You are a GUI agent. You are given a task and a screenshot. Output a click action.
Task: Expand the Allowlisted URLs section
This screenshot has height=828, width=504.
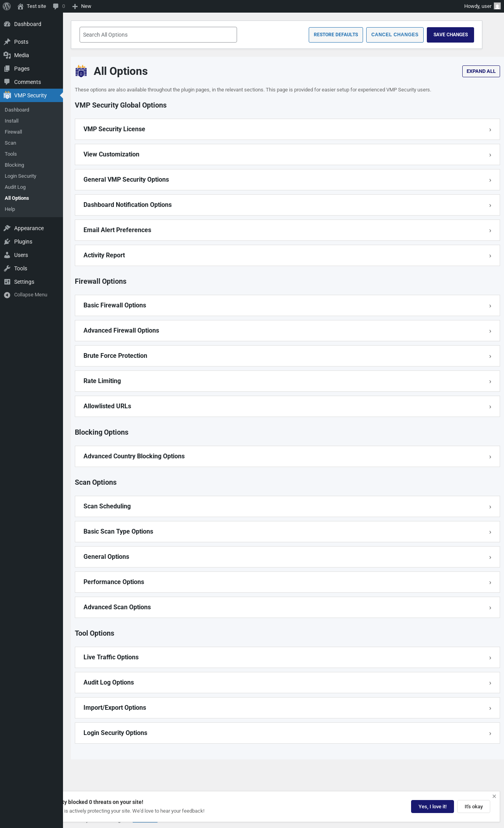[287, 406]
